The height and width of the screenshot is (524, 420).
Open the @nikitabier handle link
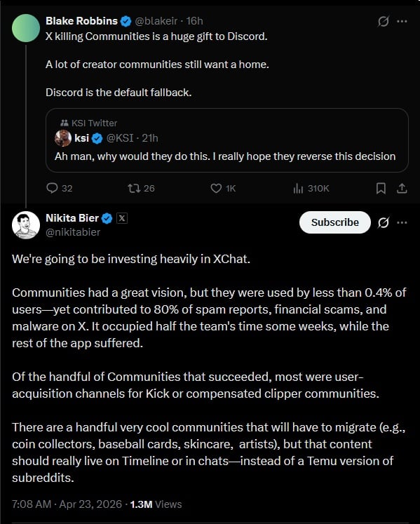[73, 232]
